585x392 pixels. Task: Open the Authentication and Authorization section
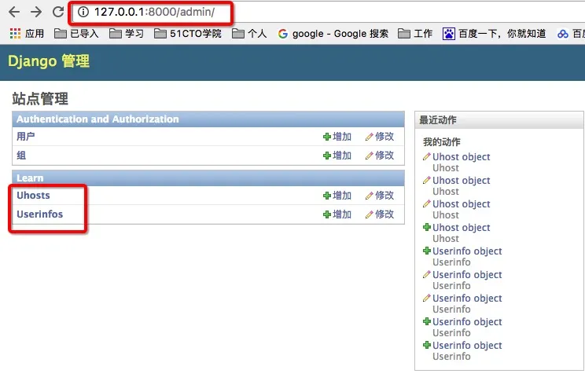(97, 119)
